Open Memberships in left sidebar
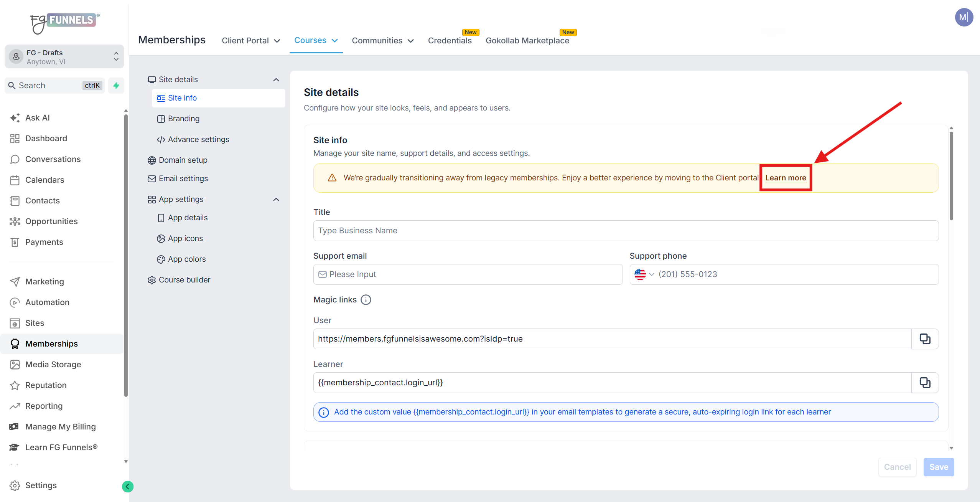The image size is (980, 502). point(61,344)
